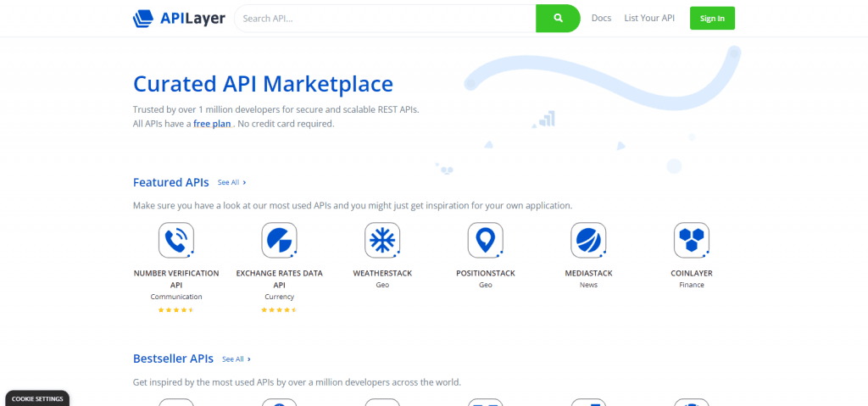Image resolution: width=868 pixels, height=406 pixels.
Task: Click the WEATHERSTACK title
Action: click(x=382, y=273)
